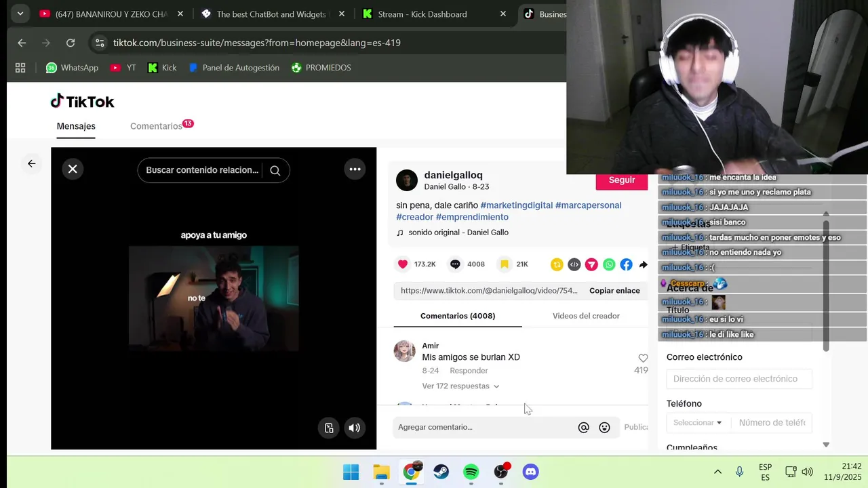Open the Teléfono Seleccionar country dropdown
This screenshot has width=868, height=488.
[x=698, y=422]
